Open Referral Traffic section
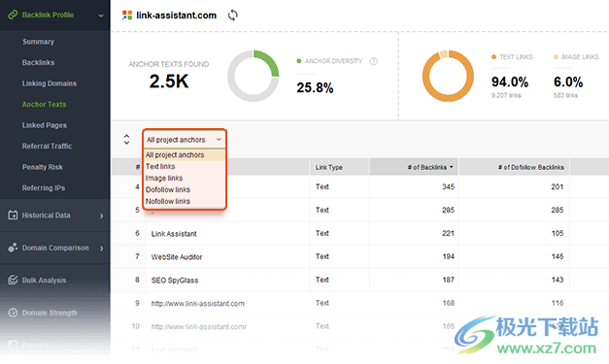Viewport: 609px width, 364px height. point(47,147)
